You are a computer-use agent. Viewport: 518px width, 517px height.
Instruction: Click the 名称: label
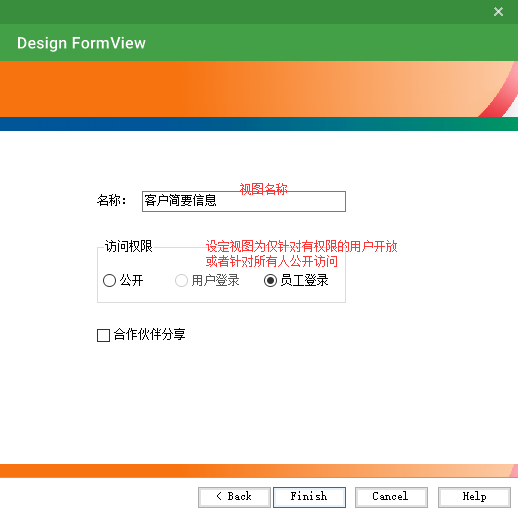click(x=111, y=200)
